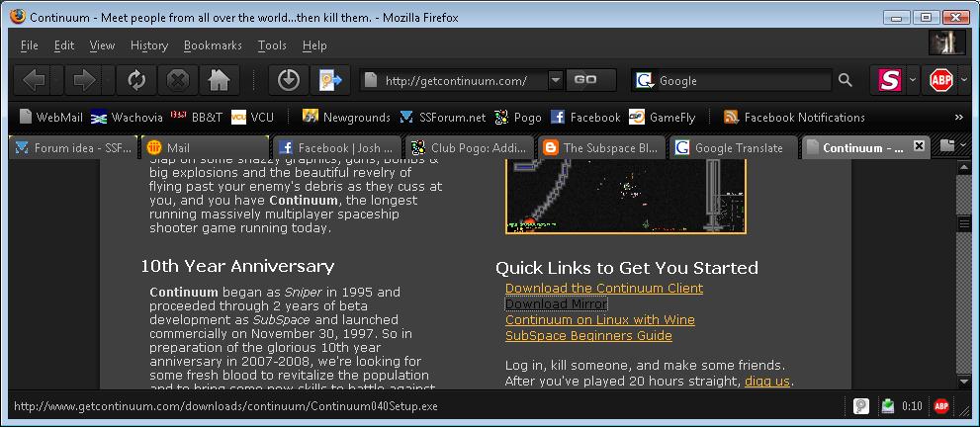Screen dimensions: 980x429
Task: Open the Edit menu
Action: point(63,45)
